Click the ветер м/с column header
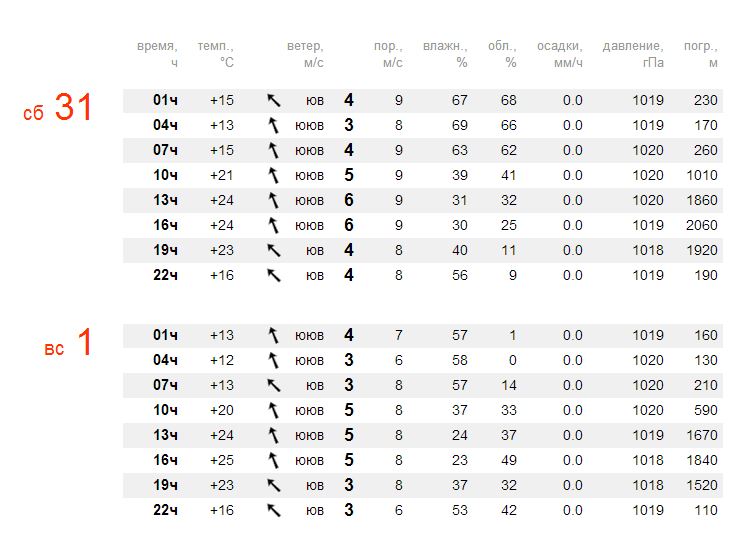Viewport: 756px width, 540px height. (305, 54)
